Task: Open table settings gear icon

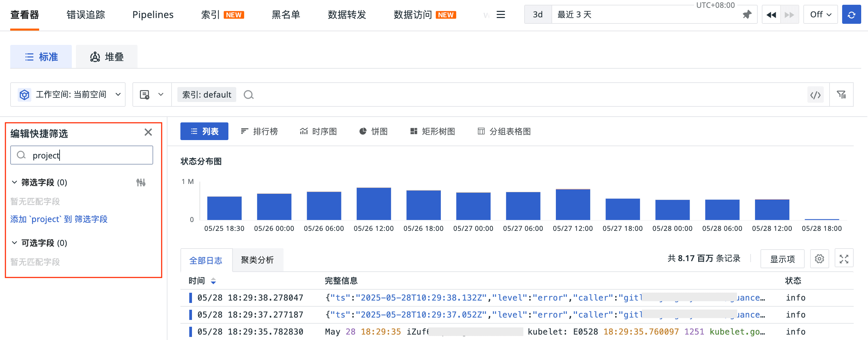Action: point(819,259)
